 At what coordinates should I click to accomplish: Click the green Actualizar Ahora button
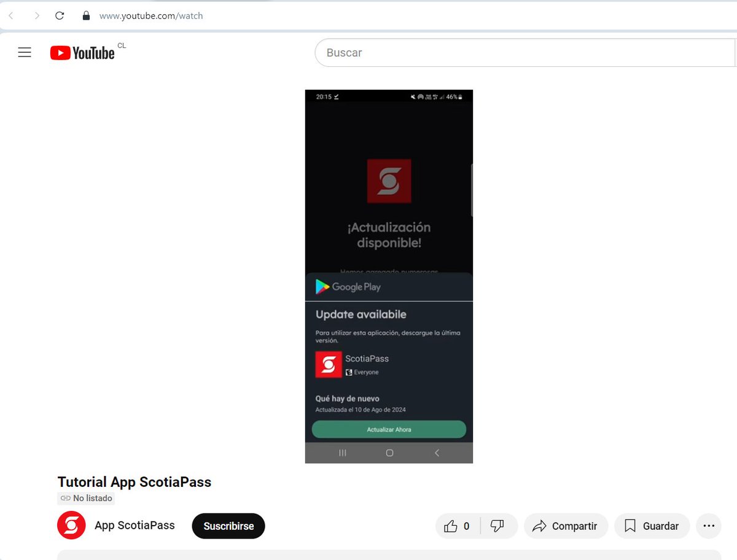pos(389,429)
